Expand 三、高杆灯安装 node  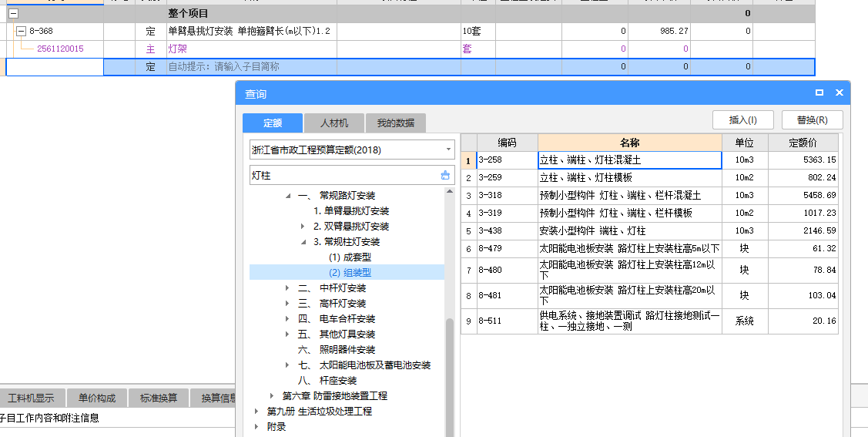(x=287, y=304)
